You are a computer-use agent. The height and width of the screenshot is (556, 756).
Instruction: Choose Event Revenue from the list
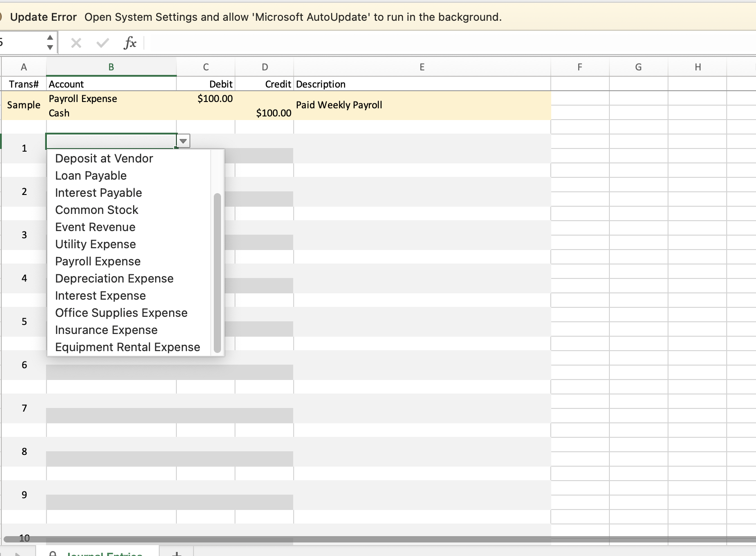(x=95, y=227)
